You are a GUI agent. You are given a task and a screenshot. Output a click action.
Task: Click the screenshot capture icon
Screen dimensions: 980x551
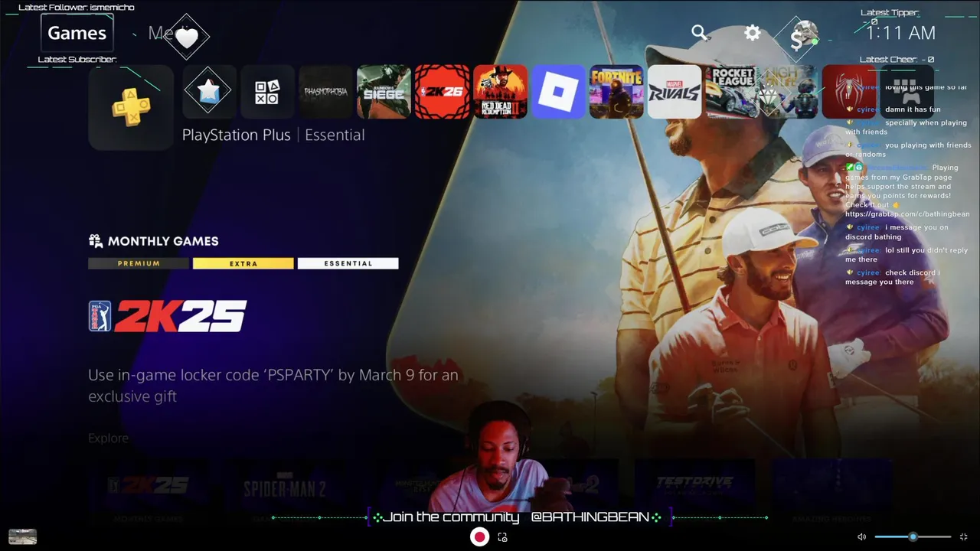tap(502, 537)
